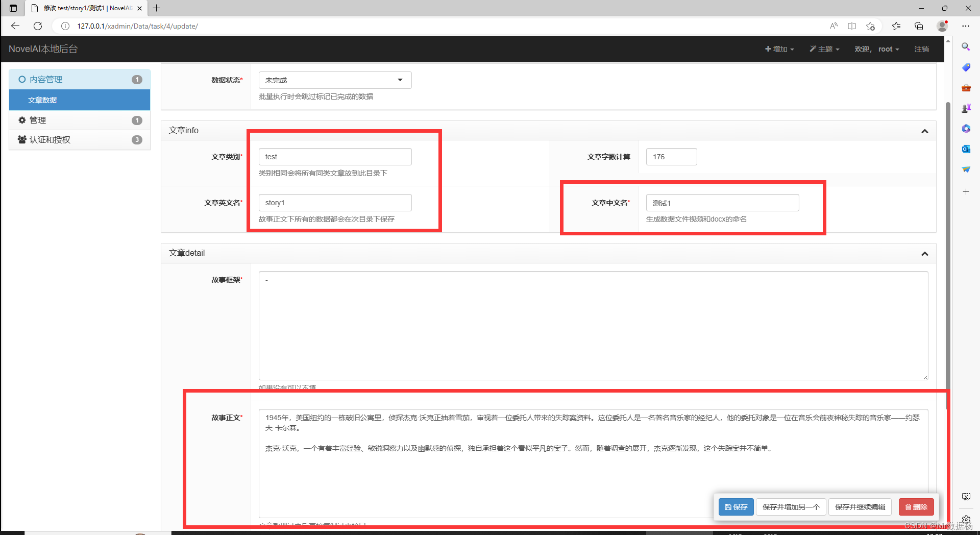
Task: Select 文章数据 in the sidebar
Action: pos(80,100)
